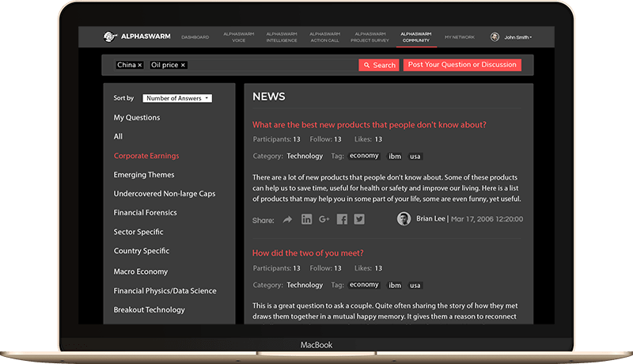The width and height of the screenshot is (633, 364).
Task: Open the Sort by Number of Answers dropdown
Action: point(177,98)
